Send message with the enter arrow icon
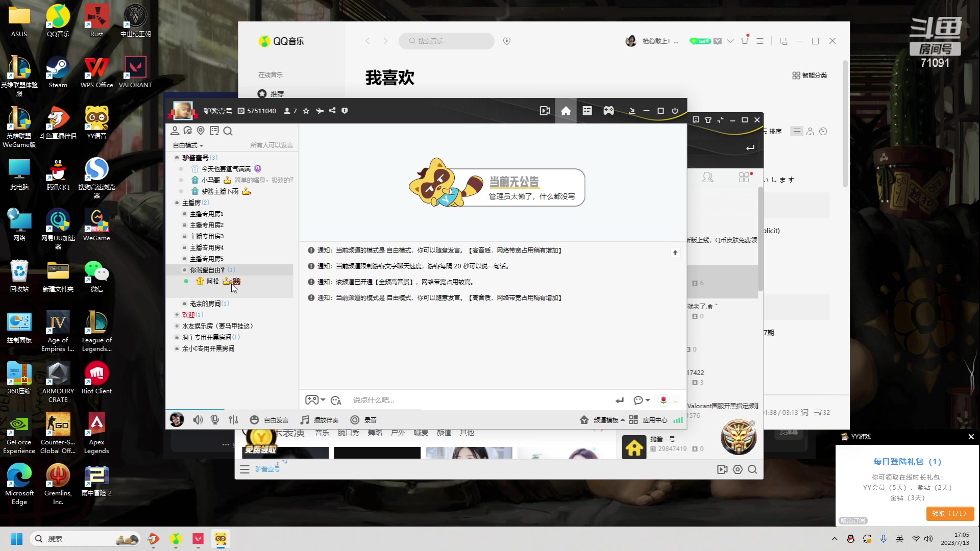980x551 pixels. (619, 400)
